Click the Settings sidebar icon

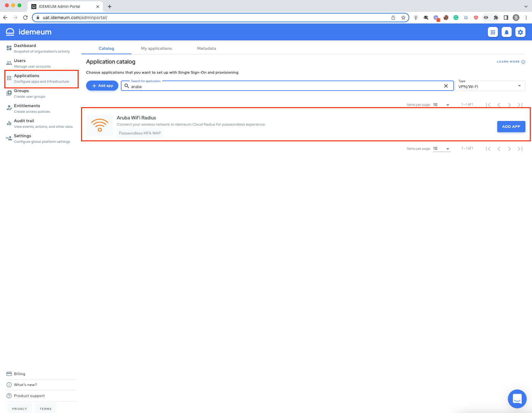[9, 138]
